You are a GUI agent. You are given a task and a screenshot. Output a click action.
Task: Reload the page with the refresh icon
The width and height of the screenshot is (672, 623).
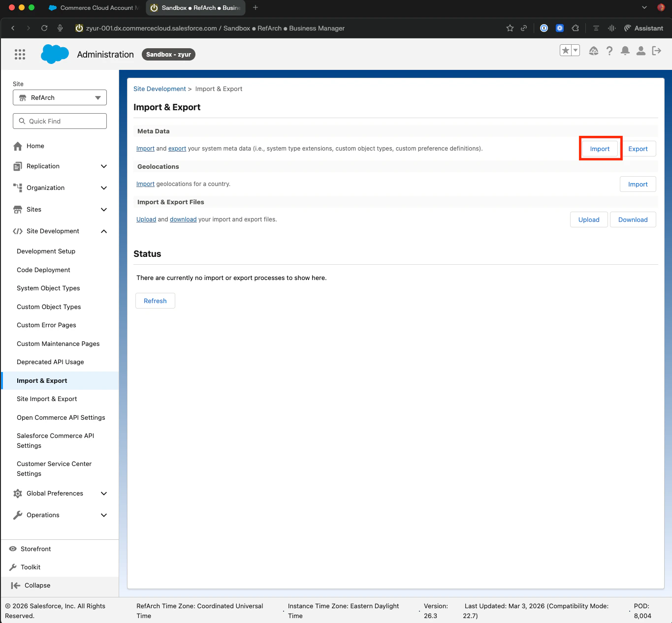coord(44,28)
